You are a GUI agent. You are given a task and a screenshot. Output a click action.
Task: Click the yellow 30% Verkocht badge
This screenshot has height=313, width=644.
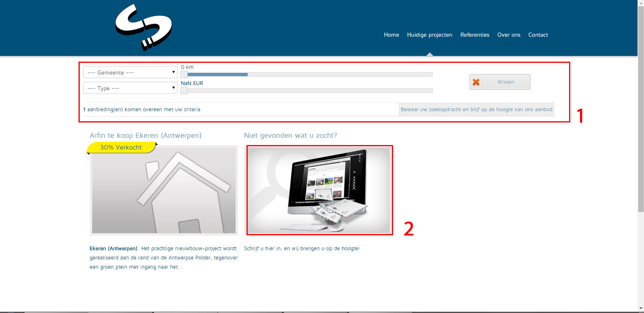(121, 147)
